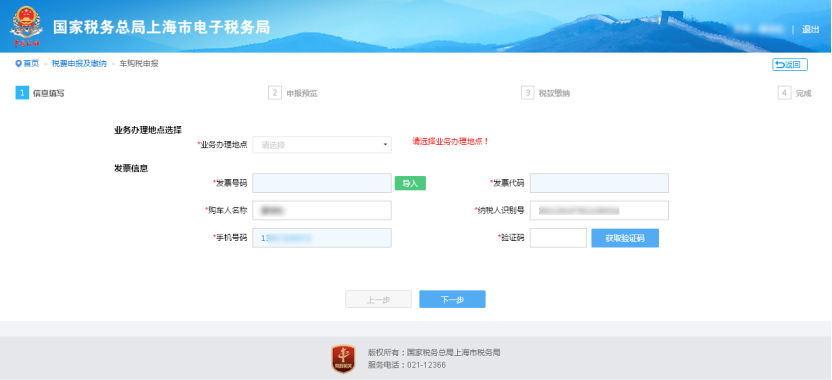Open the 税费申报及缴纳 breadcrumb link
Viewport: 832px width, 380px height.
point(79,64)
